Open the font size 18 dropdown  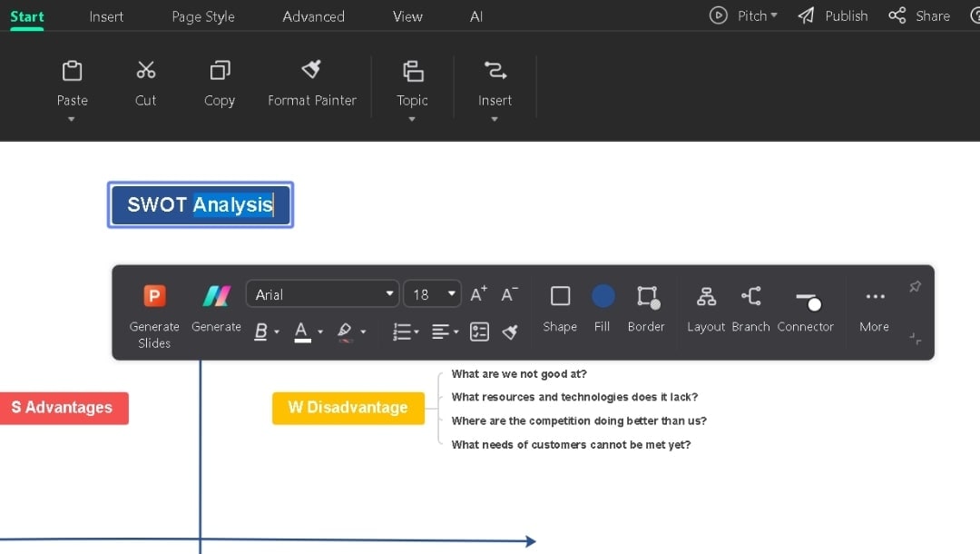pyautogui.click(x=433, y=294)
